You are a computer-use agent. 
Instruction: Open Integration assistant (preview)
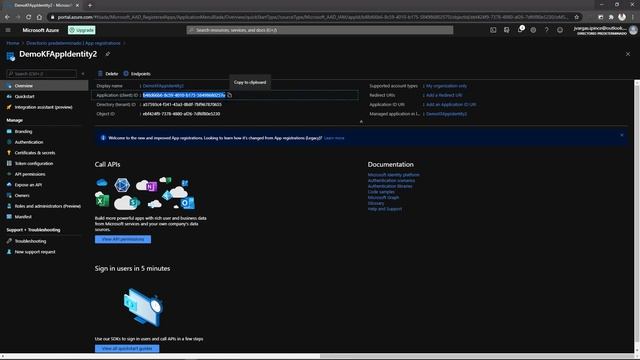[44, 107]
